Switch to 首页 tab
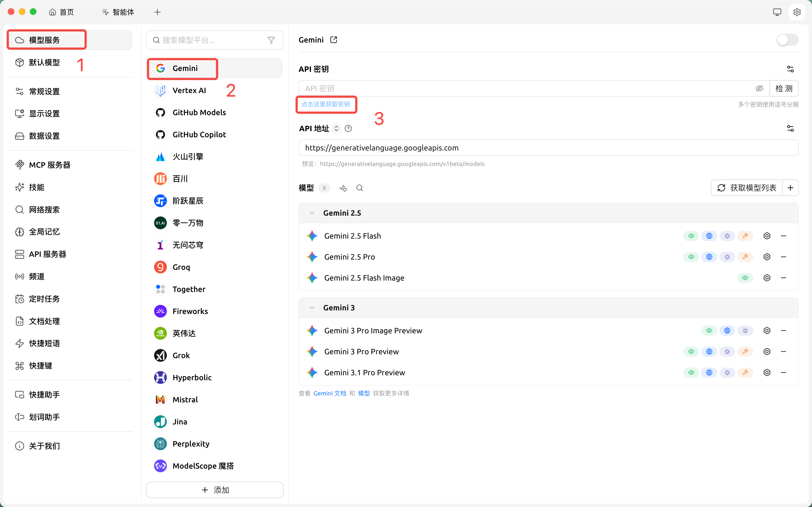The width and height of the screenshot is (812, 507). 61,12
